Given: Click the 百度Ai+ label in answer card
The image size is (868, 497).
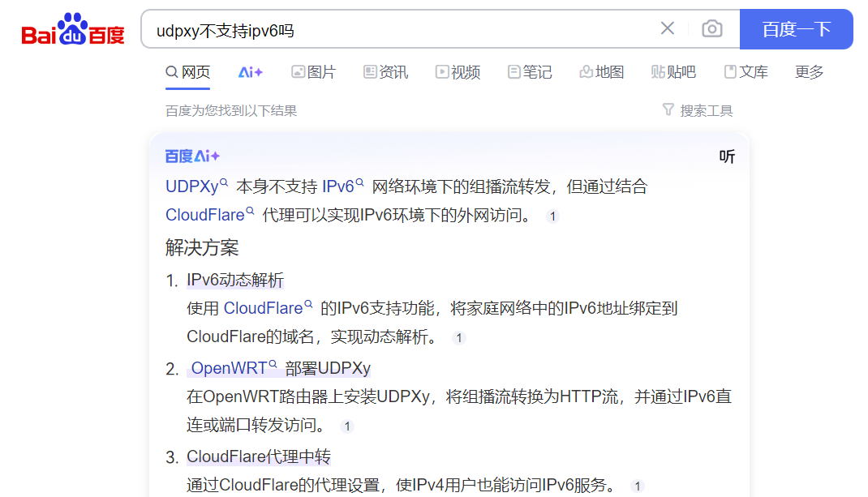Looking at the screenshot, I should 192,156.
